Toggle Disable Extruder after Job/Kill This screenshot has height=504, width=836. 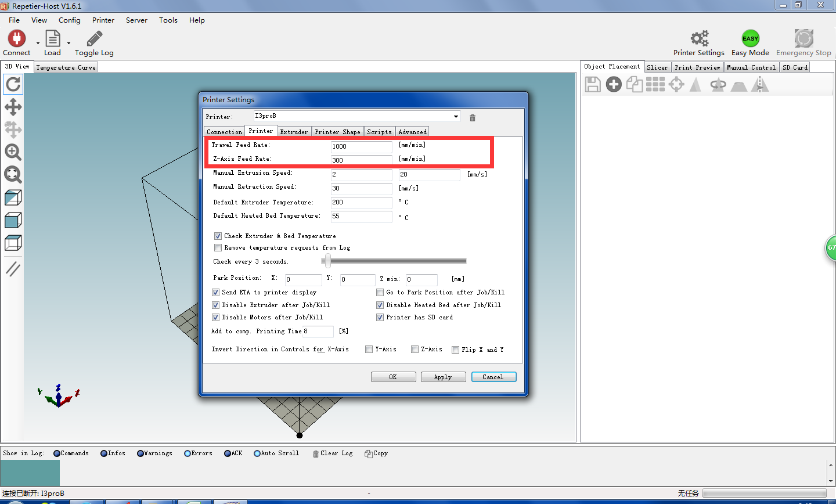click(x=215, y=305)
